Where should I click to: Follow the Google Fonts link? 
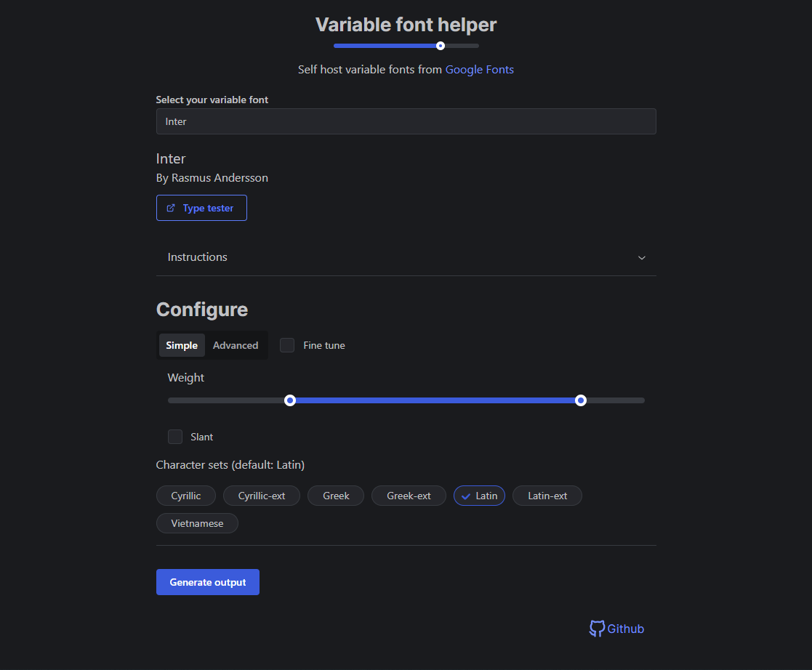click(x=480, y=69)
